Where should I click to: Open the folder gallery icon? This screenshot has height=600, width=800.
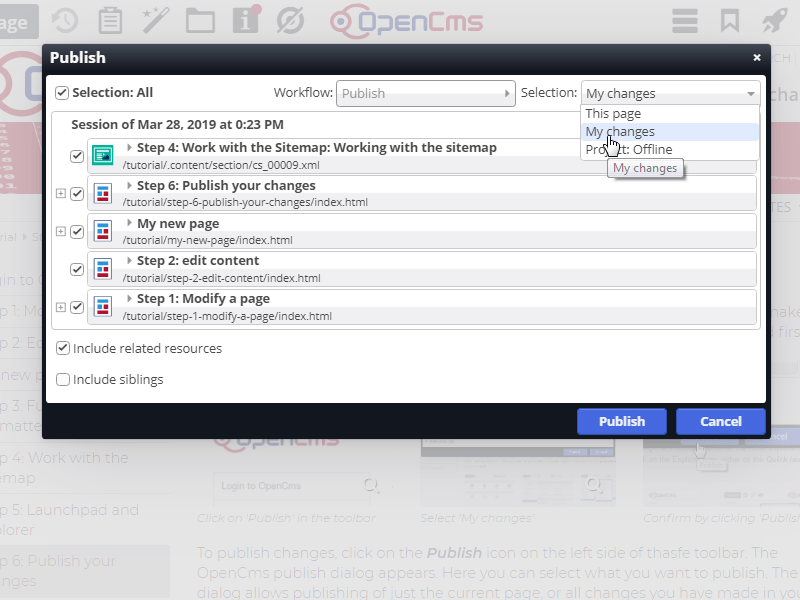(x=200, y=21)
